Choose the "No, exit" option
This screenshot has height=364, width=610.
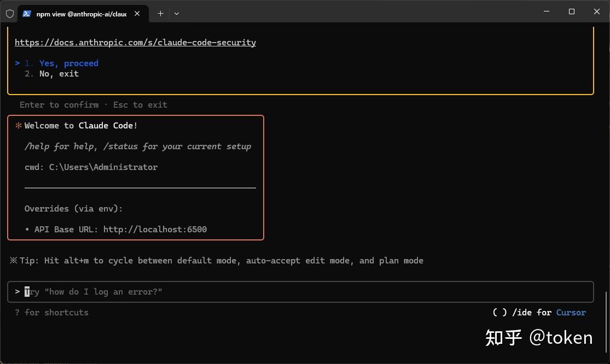pos(59,74)
